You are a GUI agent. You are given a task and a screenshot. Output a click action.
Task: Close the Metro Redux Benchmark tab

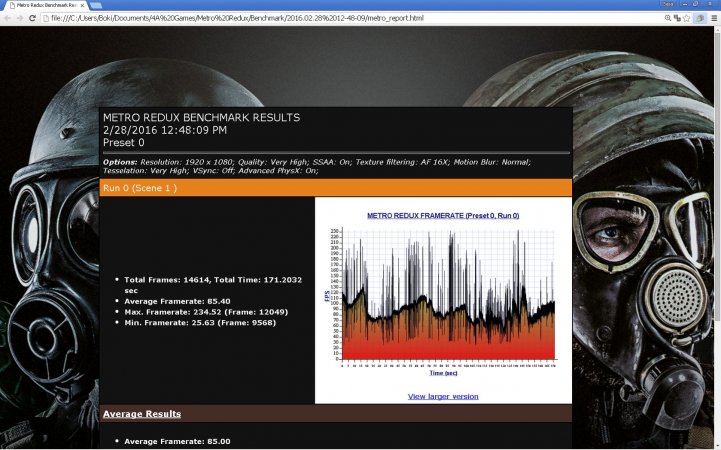(82, 6)
